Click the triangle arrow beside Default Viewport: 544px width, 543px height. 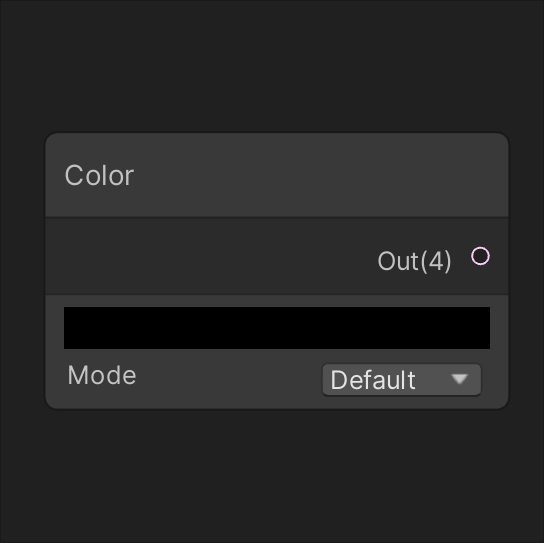pos(460,379)
